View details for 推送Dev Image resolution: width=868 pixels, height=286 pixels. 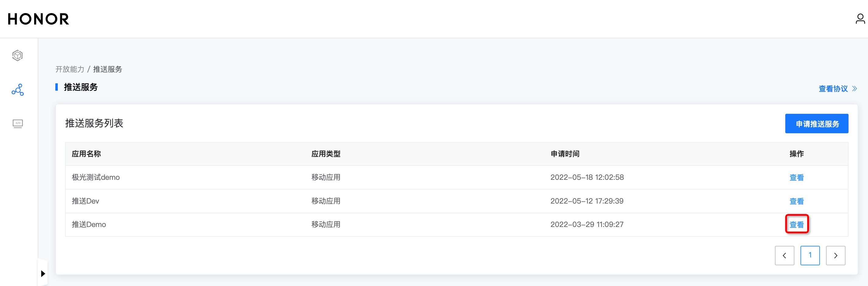(797, 201)
